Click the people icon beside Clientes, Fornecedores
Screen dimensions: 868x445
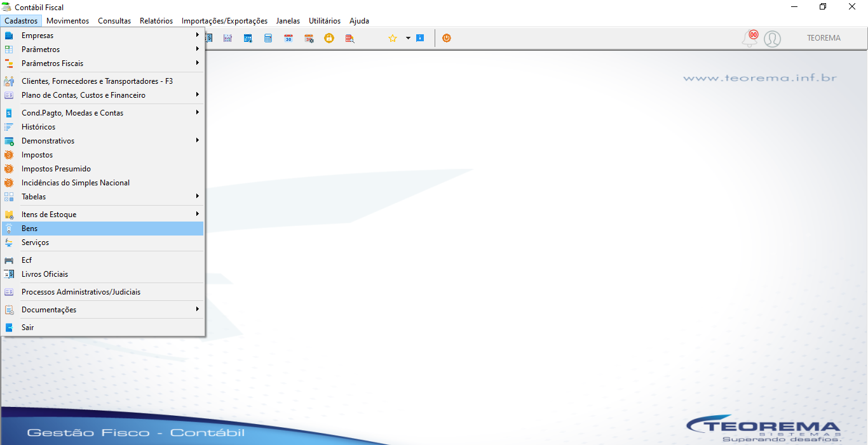[x=9, y=81]
